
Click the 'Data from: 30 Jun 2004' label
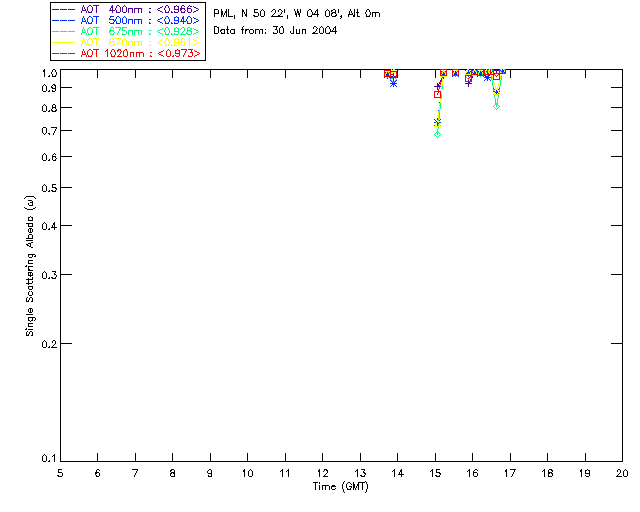[275, 31]
